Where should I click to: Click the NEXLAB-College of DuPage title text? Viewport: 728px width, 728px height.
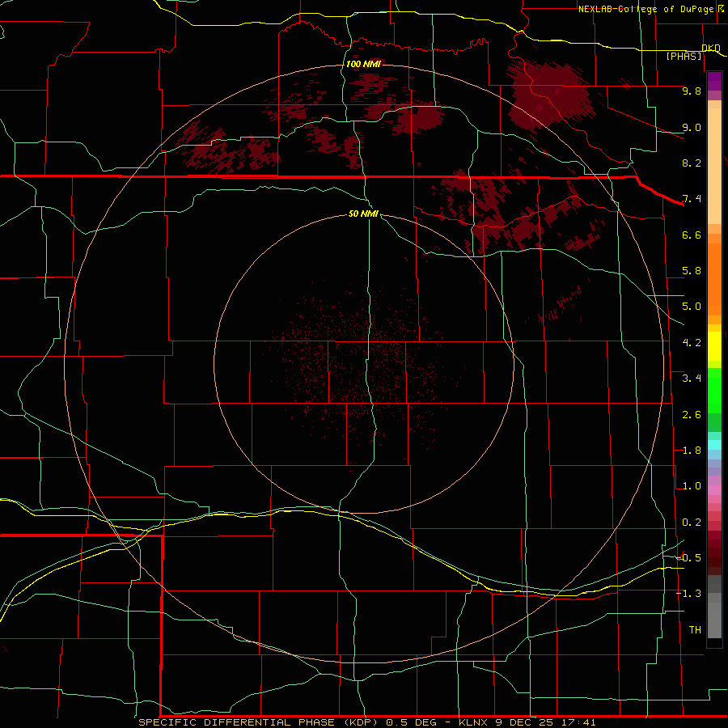pos(646,9)
